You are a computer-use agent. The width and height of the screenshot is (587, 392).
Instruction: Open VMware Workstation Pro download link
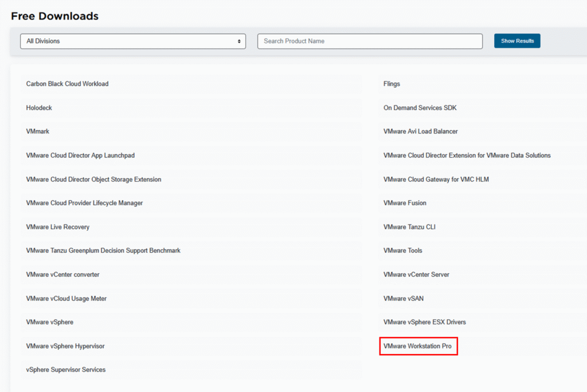click(418, 346)
